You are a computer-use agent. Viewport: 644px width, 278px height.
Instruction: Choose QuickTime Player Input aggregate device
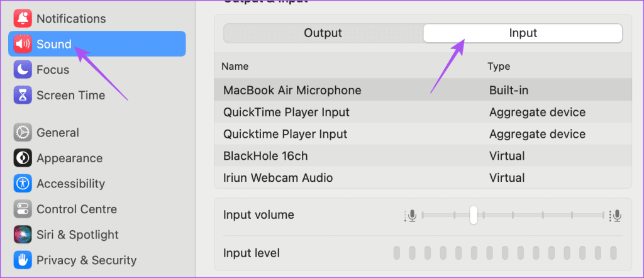click(423, 112)
